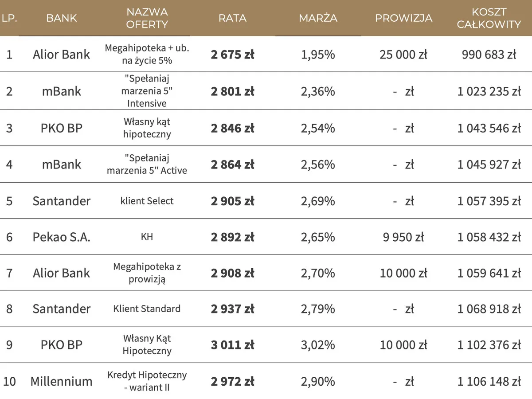Click the MARŻA column header
The width and height of the screenshot is (532, 399).
click(318, 18)
